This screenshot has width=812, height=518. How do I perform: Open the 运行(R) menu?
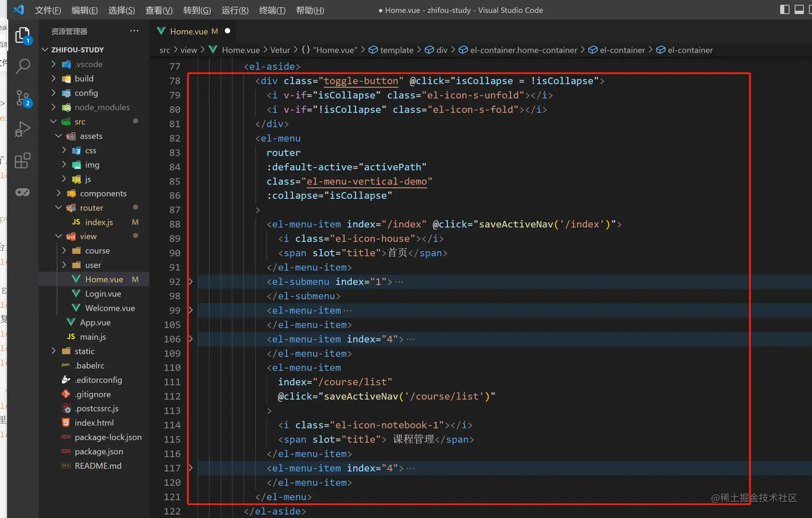point(235,10)
